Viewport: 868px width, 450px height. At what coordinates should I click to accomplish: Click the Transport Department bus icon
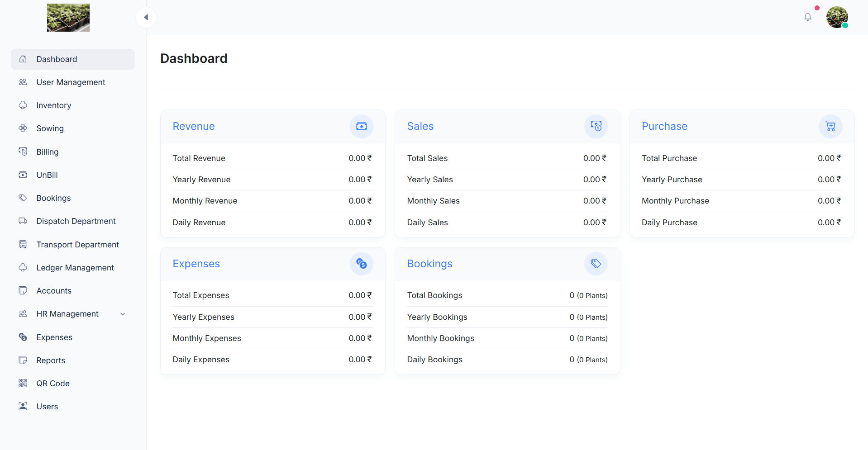point(23,245)
